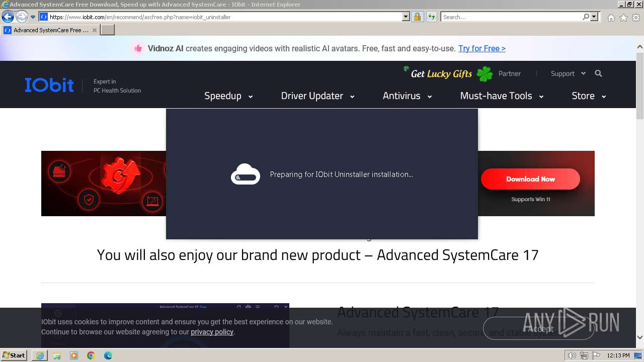Screen dimensions: 644x362
Task: Launch Edge from the taskbar
Action: pos(108,355)
